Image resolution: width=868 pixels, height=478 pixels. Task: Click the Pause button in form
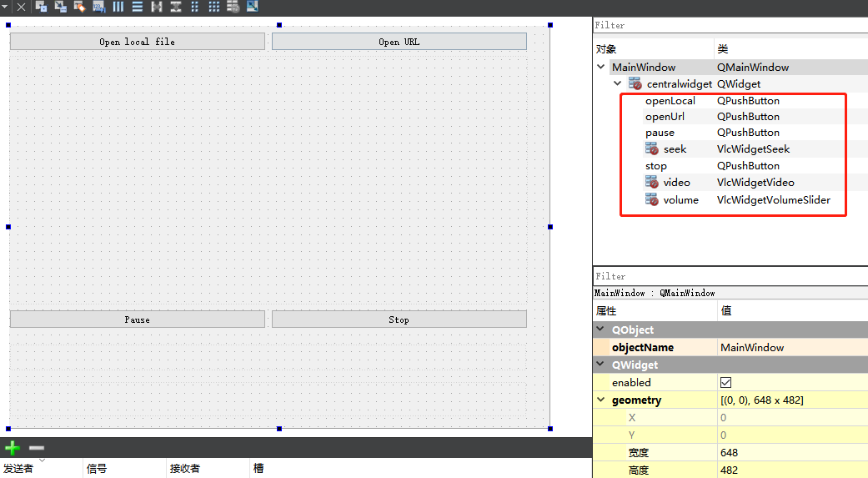pyautogui.click(x=138, y=319)
